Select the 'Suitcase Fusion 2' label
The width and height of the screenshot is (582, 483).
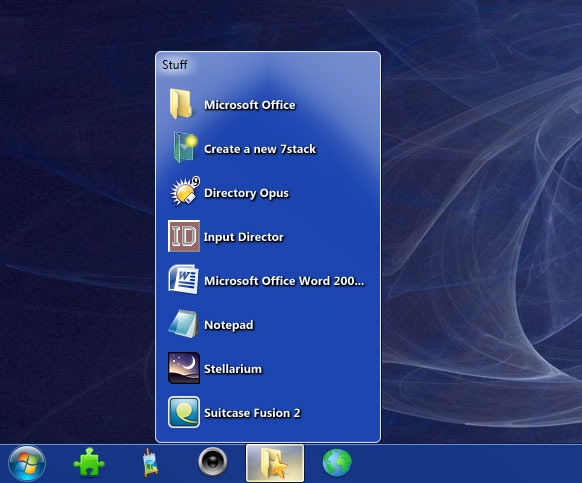click(x=252, y=413)
